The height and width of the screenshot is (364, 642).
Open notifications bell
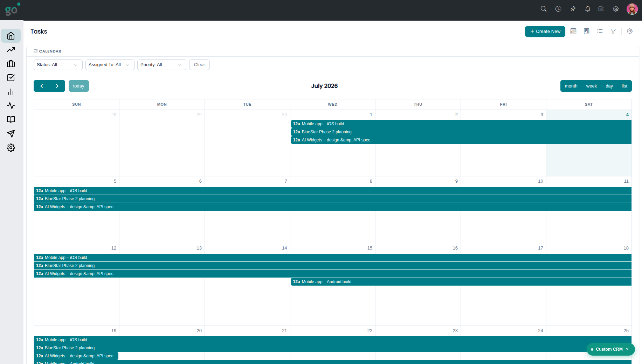coord(588,9)
